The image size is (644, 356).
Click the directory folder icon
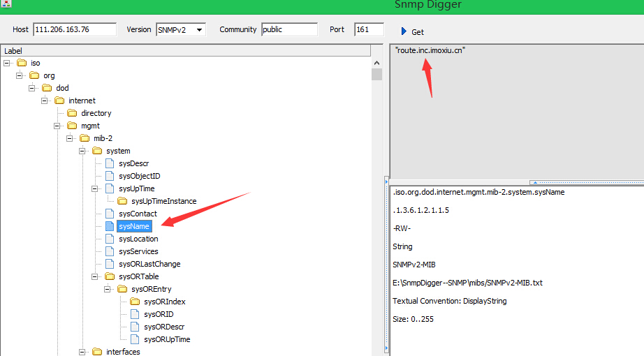[x=72, y=113]
